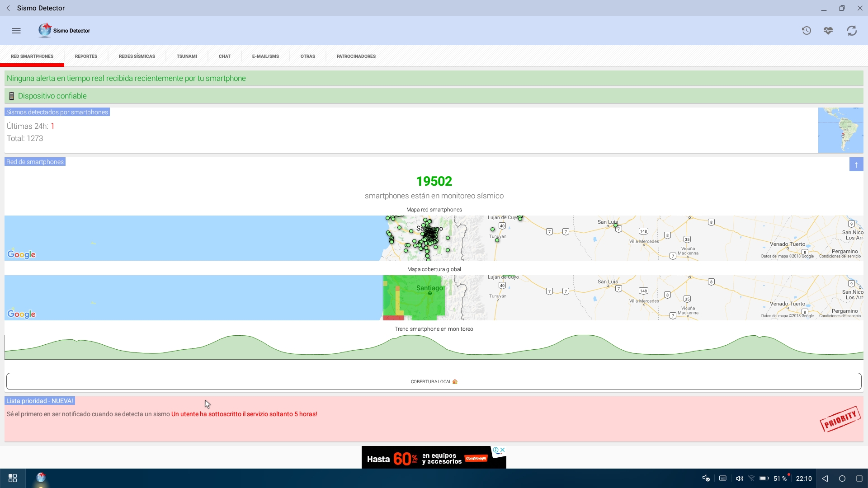Image resolution: width=868 pixels, height=488 pixels.
Task: Open the hamburger navigation menu
Action: click(x=16, y=31)
